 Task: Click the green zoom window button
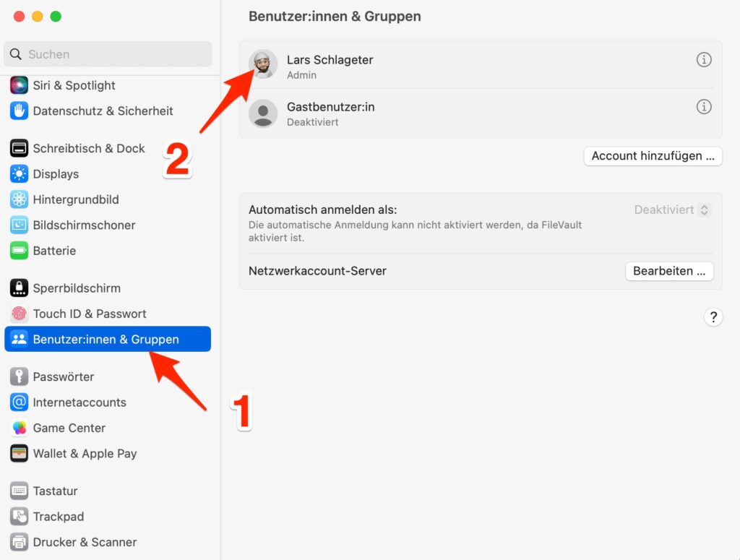pyautogui.click(x=56, y=17)
